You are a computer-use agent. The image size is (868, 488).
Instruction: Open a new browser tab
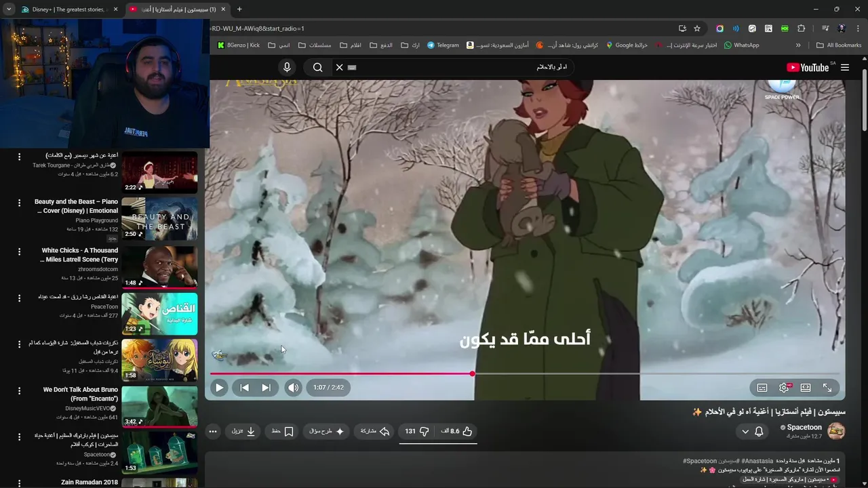coord(239,9)
